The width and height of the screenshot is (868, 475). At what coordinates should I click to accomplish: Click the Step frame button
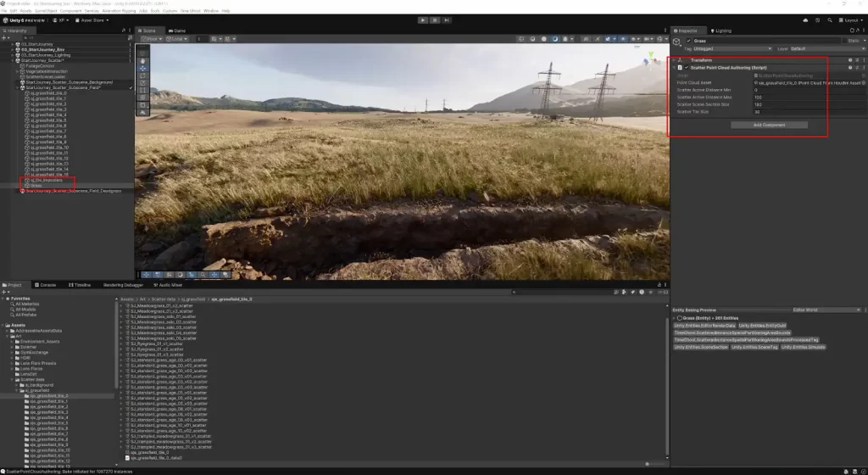click(446, 20)
